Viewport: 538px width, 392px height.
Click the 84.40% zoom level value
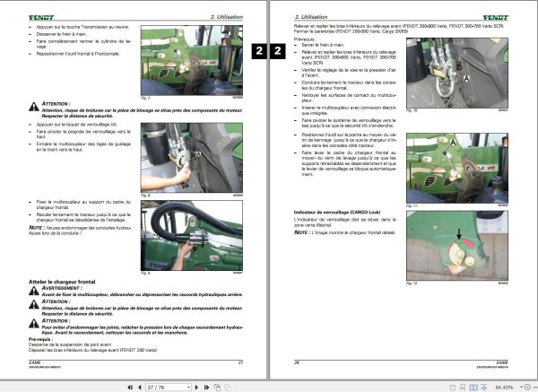coord(504,388)
